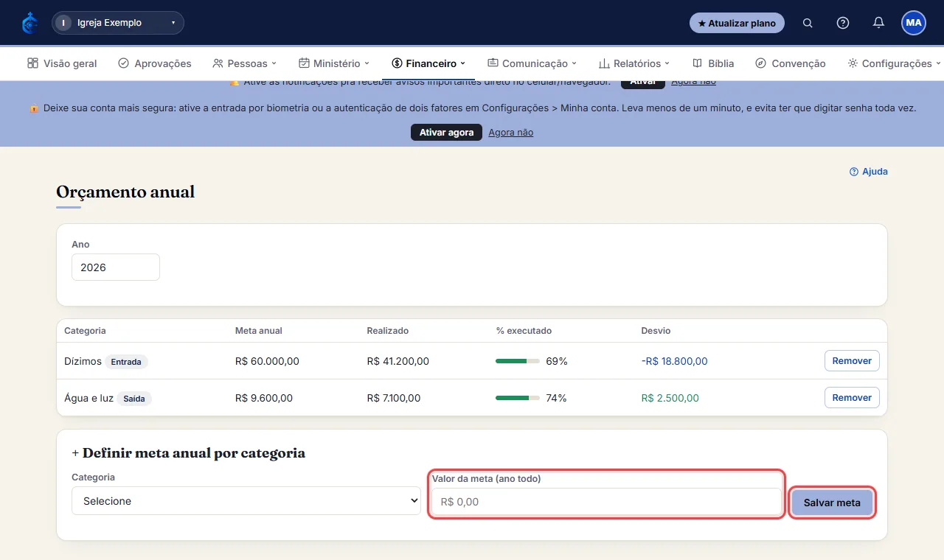Screen dimensions: 944x560
Task: Expand the Configurações menu
Action: (x=894, y=63)
